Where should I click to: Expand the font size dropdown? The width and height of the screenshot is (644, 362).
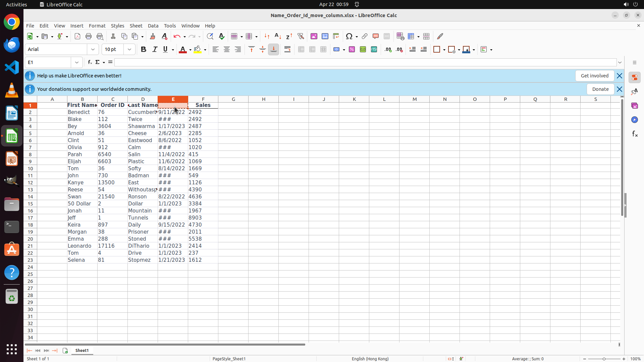(x=129, y=50)
